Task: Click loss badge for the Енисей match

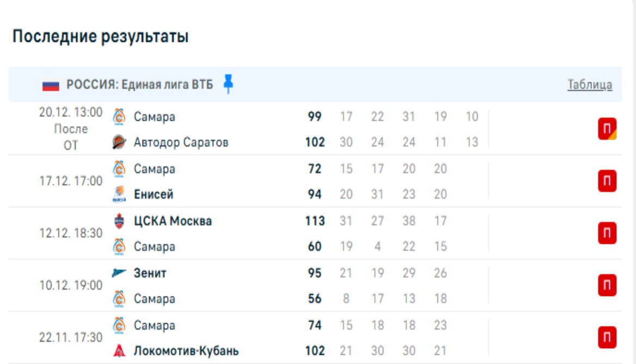Action: (x=607, y=181)
